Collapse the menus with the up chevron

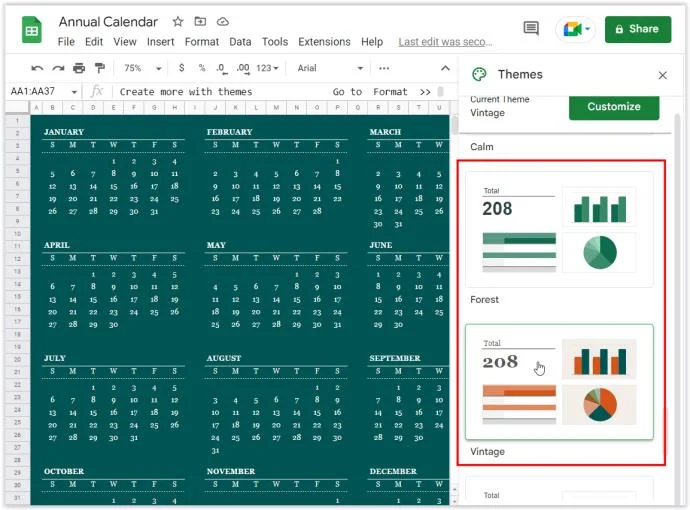click(x=445, y=68)
